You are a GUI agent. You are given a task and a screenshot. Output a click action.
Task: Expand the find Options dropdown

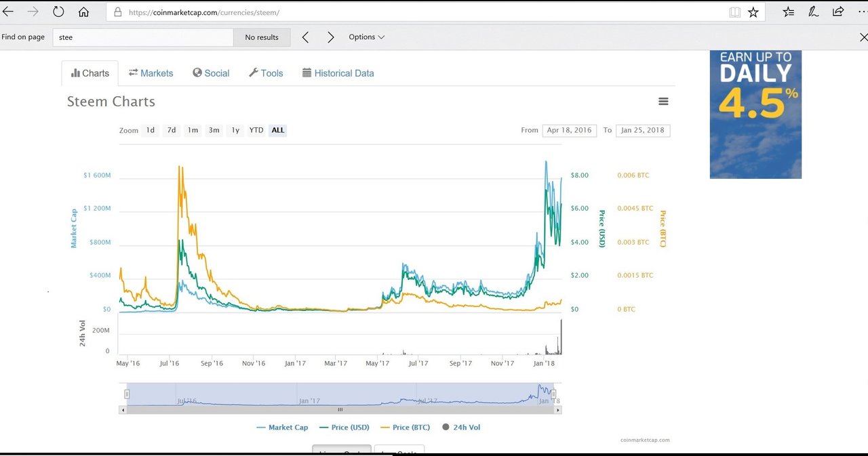367,37
